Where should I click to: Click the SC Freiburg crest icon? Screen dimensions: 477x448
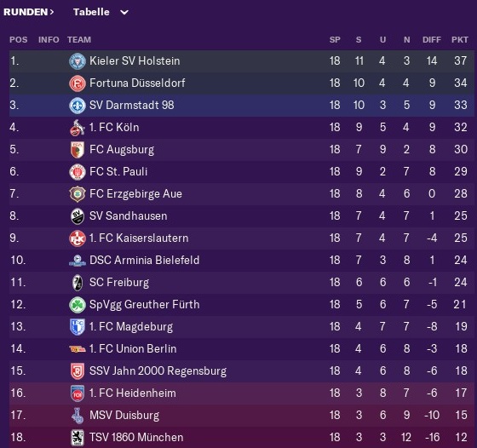point(78,283)
